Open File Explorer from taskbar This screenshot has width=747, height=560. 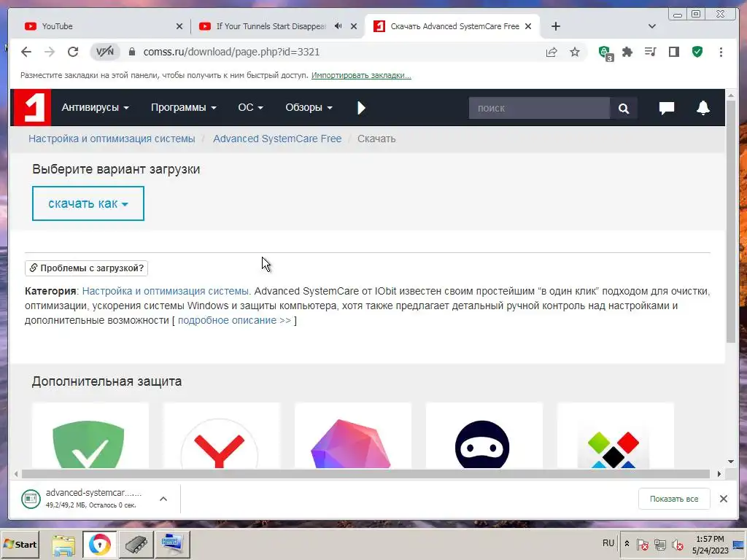63,545
